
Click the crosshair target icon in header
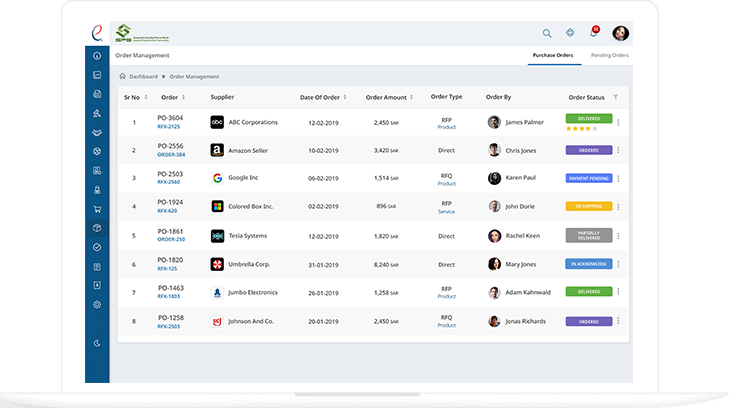pyautogui.click(x=570, y=33)
